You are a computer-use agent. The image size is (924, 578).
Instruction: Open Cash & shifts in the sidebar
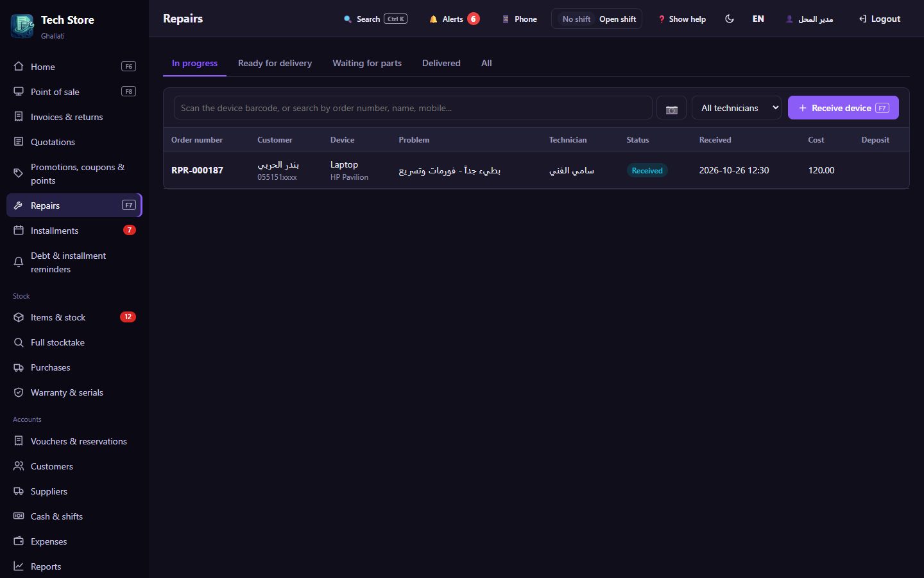pos(74,516)
